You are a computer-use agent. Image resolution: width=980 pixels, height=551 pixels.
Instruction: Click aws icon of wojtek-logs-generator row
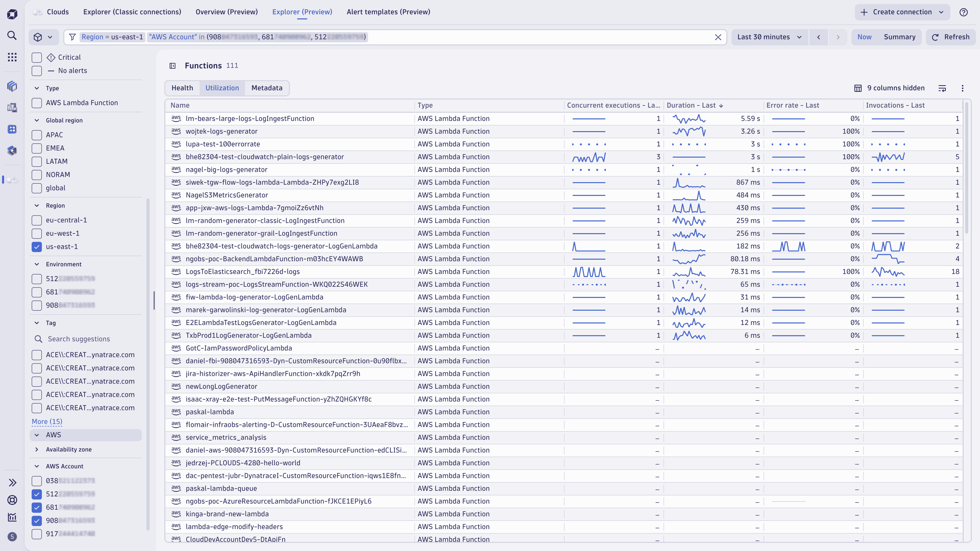pyautogui.click(x=176, y=131)
